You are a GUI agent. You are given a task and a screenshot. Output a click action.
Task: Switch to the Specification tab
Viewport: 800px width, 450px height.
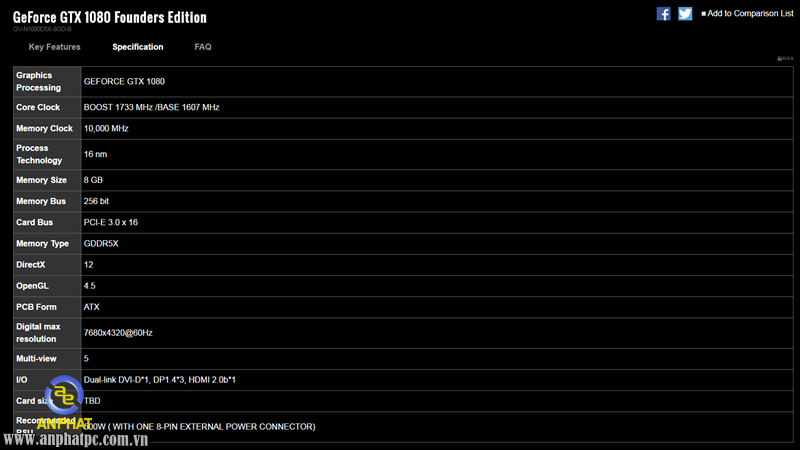click(x=138, y=47)
